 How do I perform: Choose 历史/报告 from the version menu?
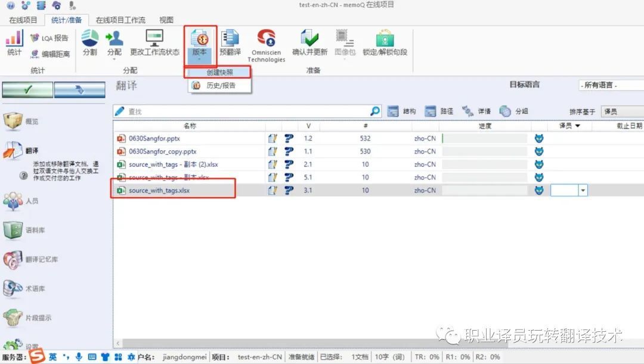(x=220, y=85)
